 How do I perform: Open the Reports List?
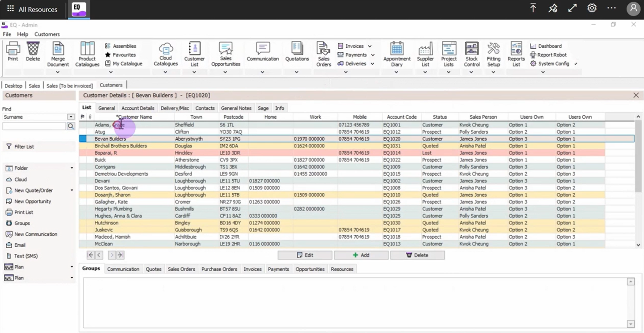[516, 54]
